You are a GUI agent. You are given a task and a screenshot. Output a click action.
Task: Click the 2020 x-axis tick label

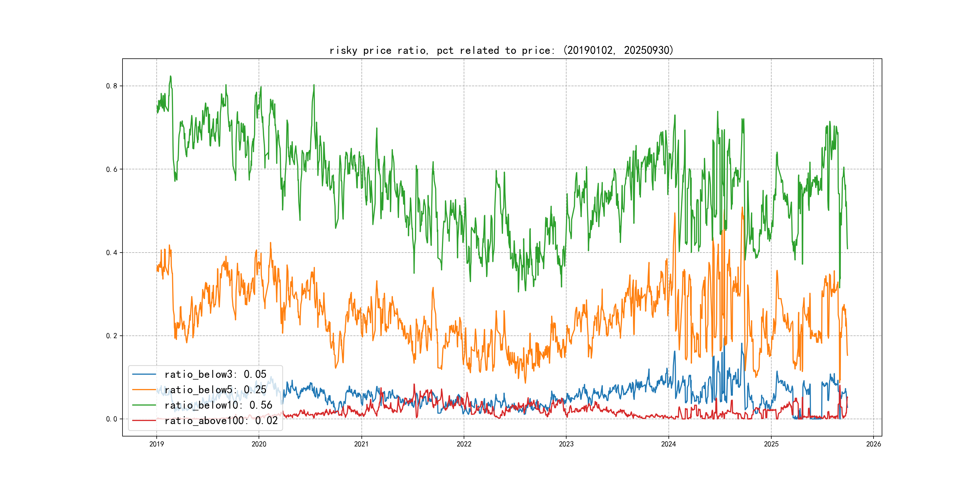point(259,444)
